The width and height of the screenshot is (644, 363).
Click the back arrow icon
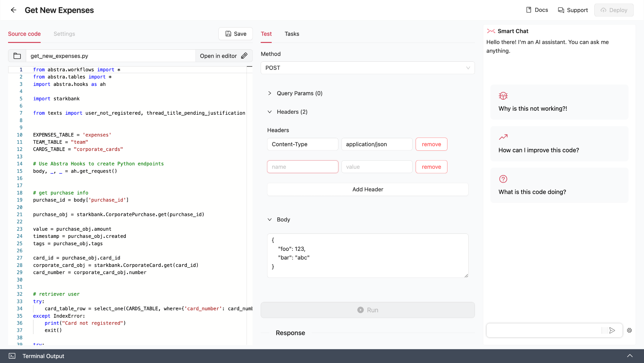(13, 10)
